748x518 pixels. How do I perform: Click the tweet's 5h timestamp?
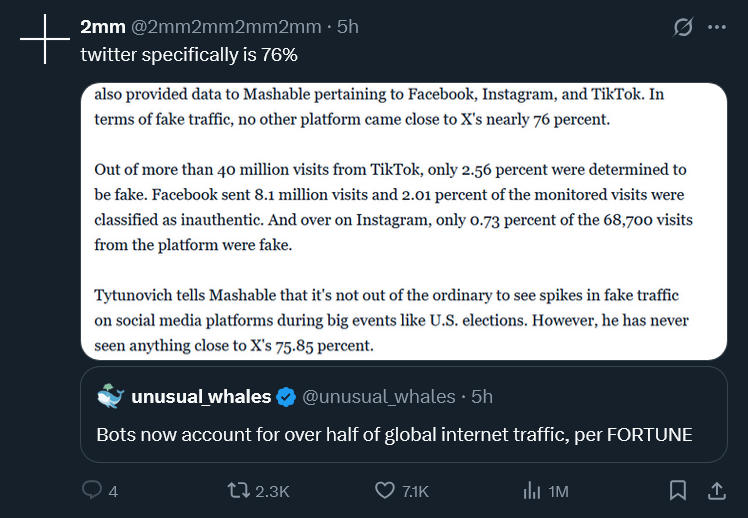348,27
